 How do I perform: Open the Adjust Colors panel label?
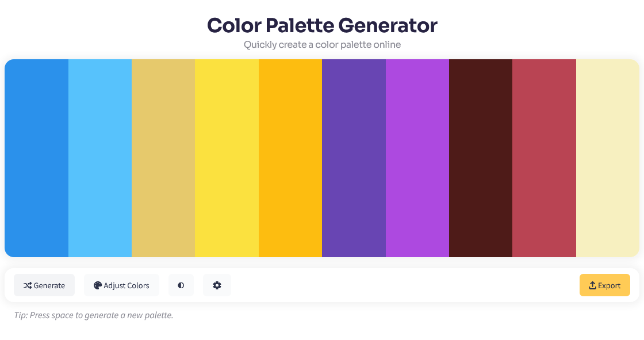point(126,285)
